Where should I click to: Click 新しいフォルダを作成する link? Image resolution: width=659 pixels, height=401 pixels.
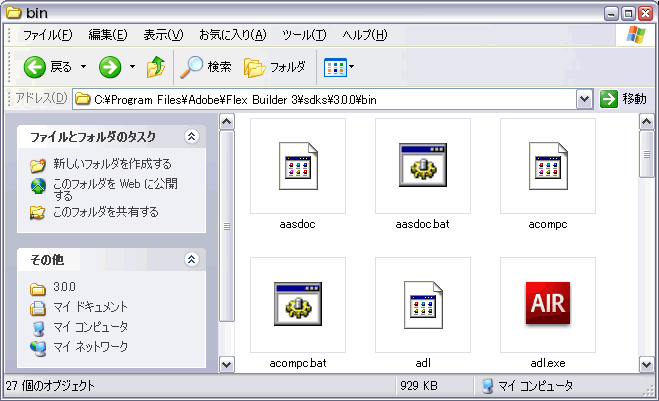pos(112,164)
